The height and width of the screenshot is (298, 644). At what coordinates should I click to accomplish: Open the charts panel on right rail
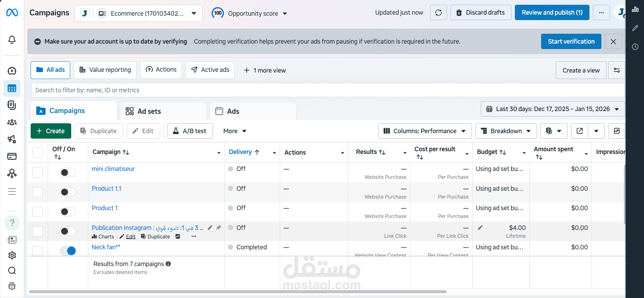pyautogui.click(x=635, y=10)
